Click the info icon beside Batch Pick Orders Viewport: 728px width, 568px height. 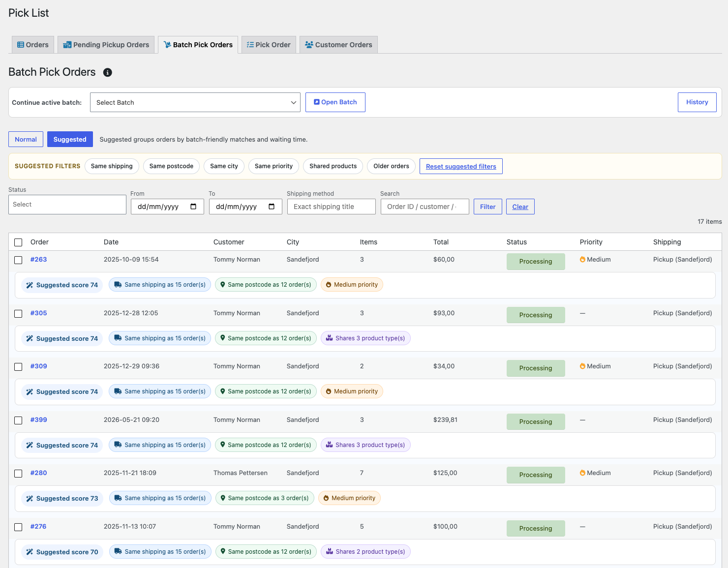click(107, 72)
